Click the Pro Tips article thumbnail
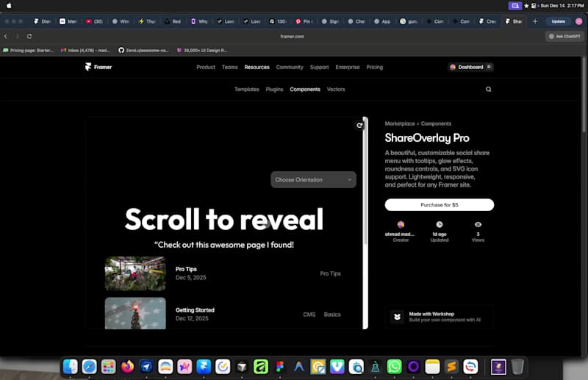This screenshot has height=380, width=588. click(x=135, y=273)
